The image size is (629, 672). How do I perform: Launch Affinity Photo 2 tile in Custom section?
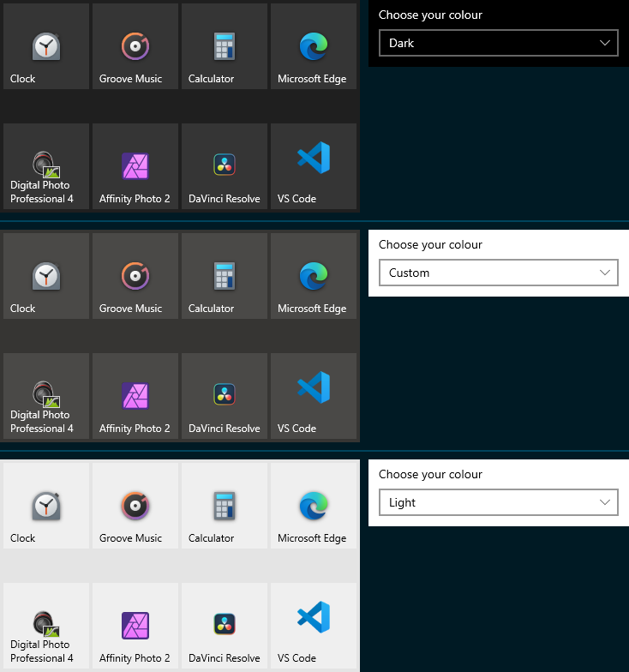(x=135, y=396)
